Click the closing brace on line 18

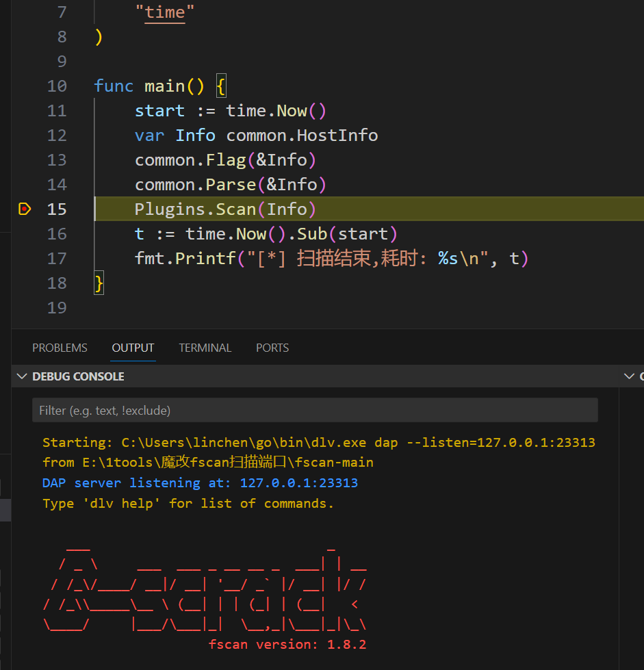click(99, 283)
